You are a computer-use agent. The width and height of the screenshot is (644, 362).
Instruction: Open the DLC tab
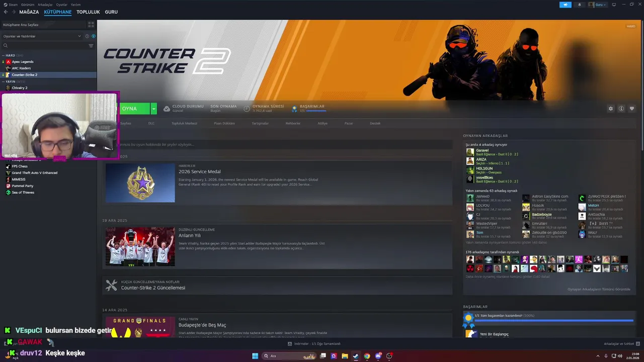pyautogui.click(x=151, y=123)
